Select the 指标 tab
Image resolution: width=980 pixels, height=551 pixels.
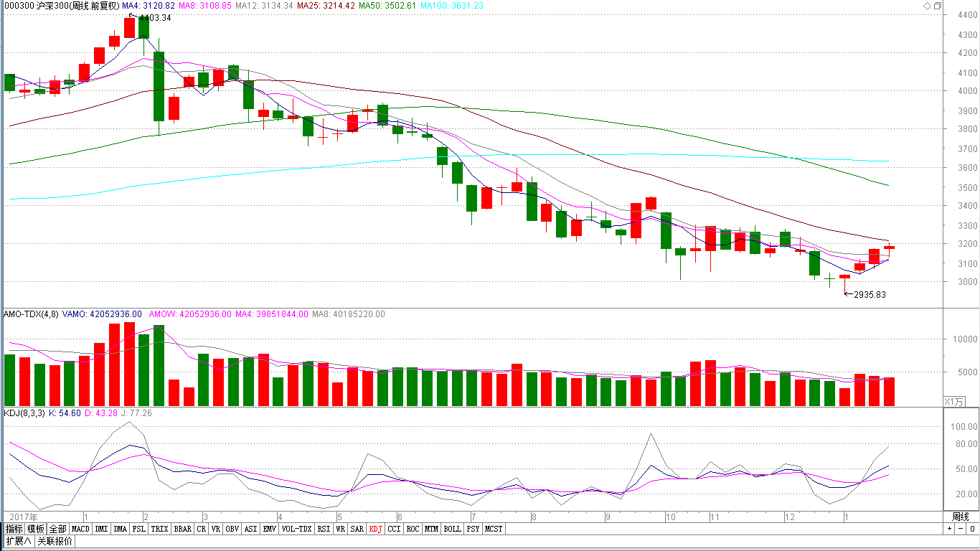coord(14,529)
